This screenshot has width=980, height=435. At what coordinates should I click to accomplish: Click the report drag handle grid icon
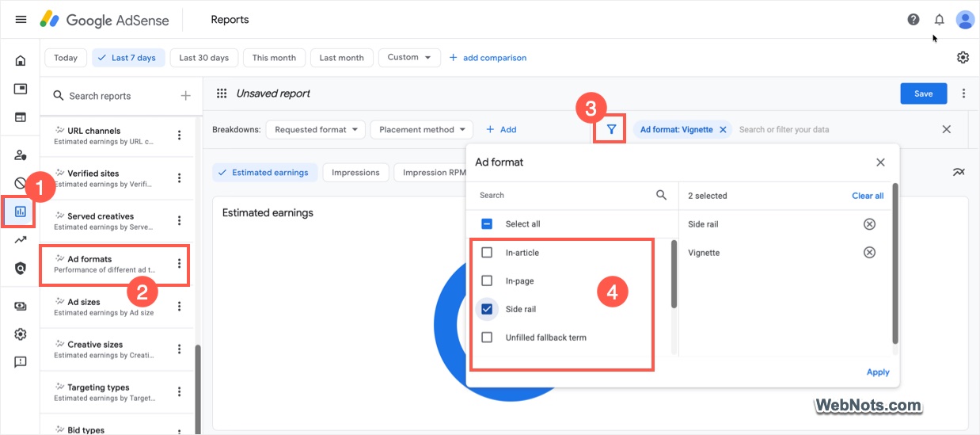tap(222, 93)
